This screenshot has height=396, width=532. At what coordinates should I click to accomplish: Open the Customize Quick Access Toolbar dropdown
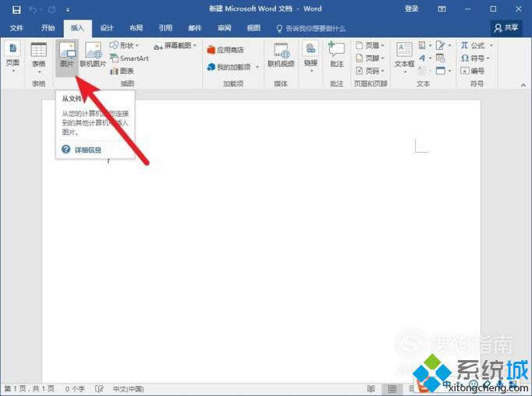68,10
